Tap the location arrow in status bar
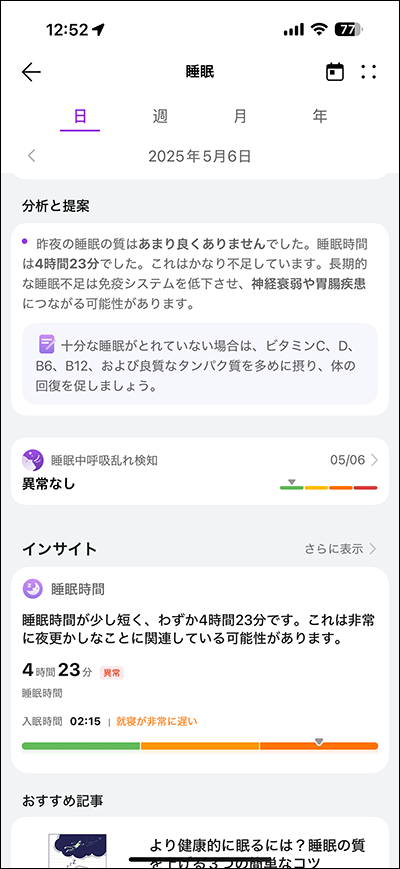This screenshot has width=400, height=869. click(99, 30)
